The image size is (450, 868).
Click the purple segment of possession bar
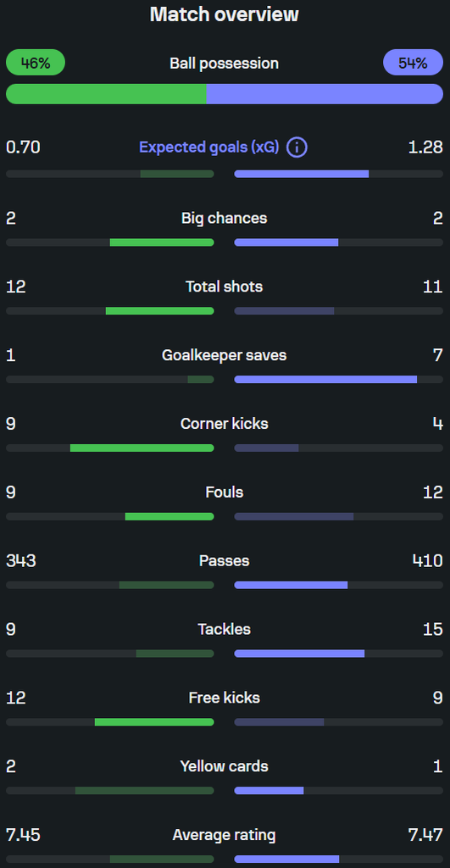pyautogui.click(x=325, y=94)
